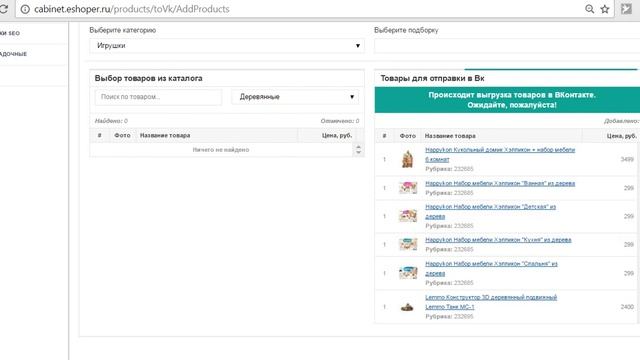Open the Lemmo Конструктор 3D product link
The height and width of the screenshot is (360, 640).
coord(491,302)
